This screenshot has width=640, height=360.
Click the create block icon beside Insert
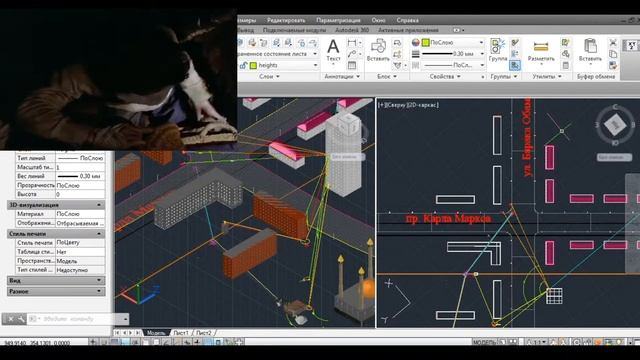[397, 42]
